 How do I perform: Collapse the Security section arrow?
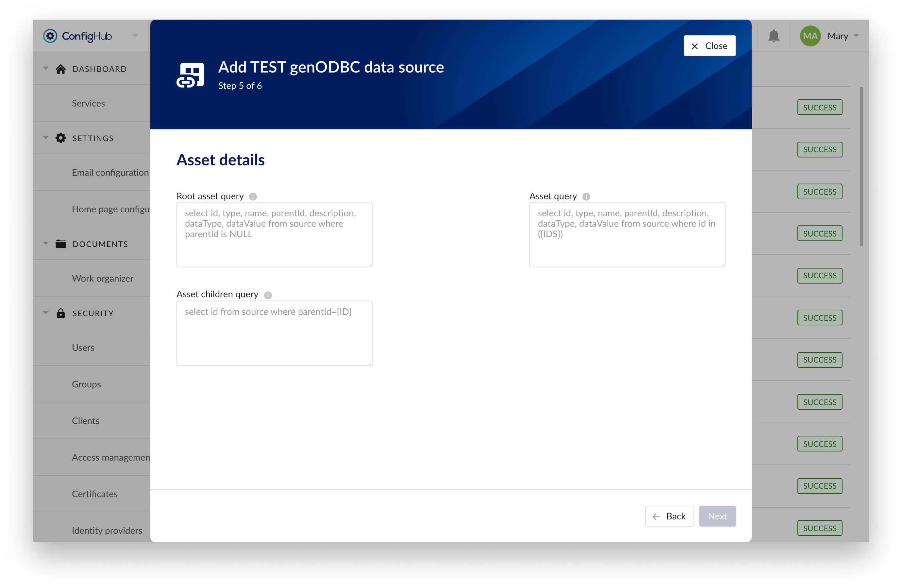tap(46, 313)
